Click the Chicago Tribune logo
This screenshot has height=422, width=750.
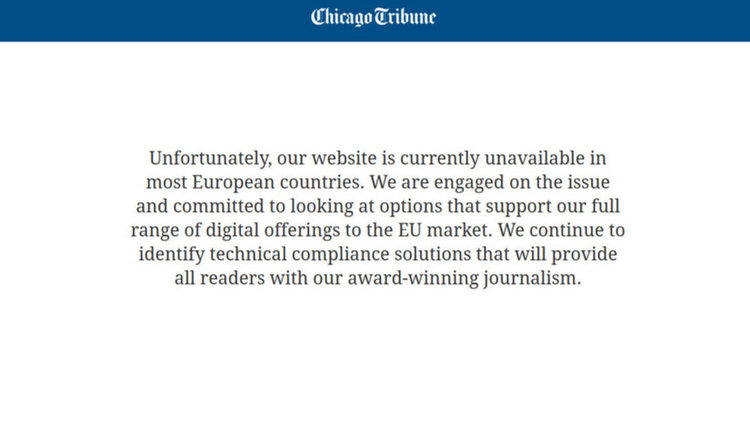click(x=373, y=17)
